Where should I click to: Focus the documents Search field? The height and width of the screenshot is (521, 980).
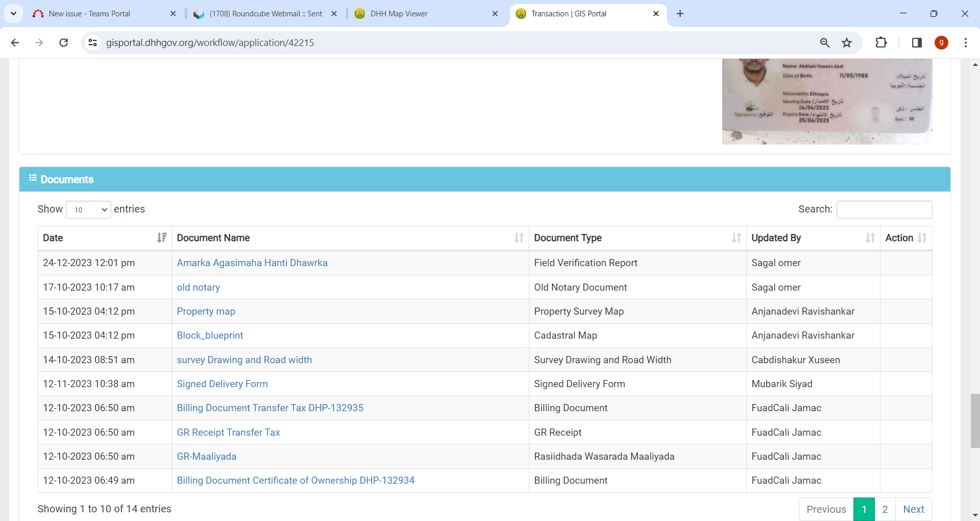(x=884, y=209)
